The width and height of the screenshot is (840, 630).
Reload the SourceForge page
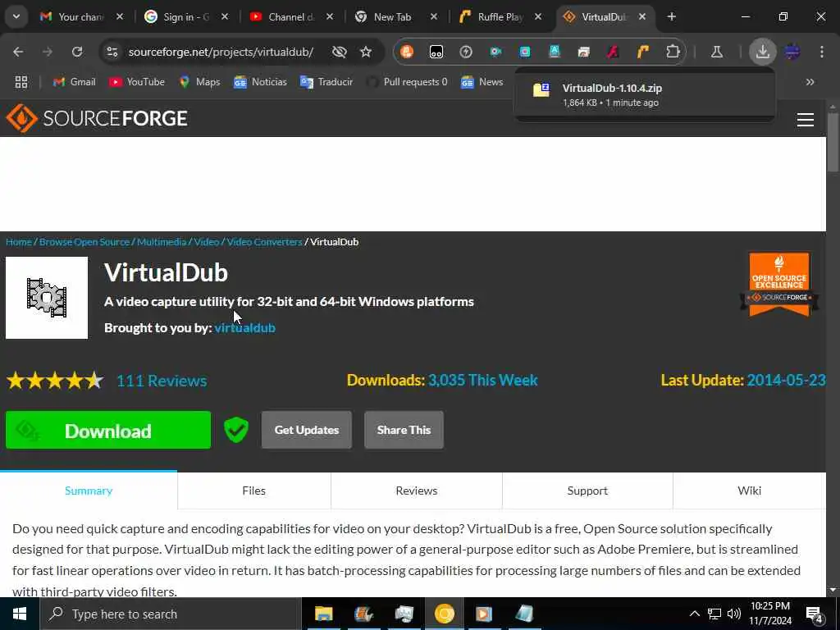[x=77, y=52]
